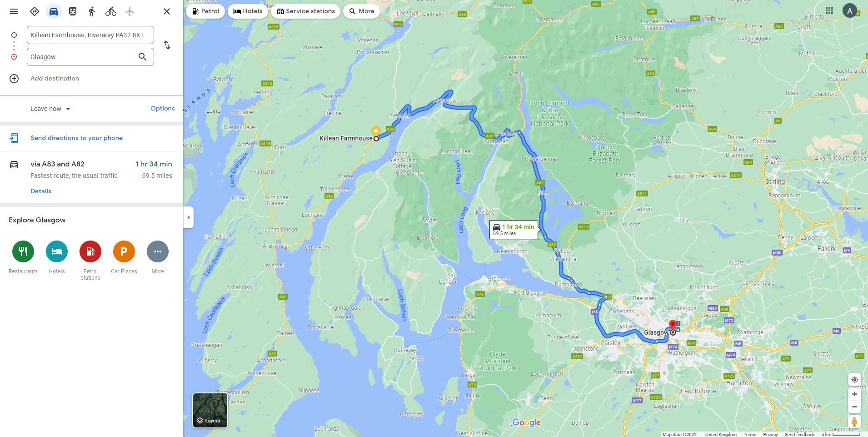The height and width of the screenshot is (437, 868).
Task: Collapse the side panel arrow
Action: 189,217
